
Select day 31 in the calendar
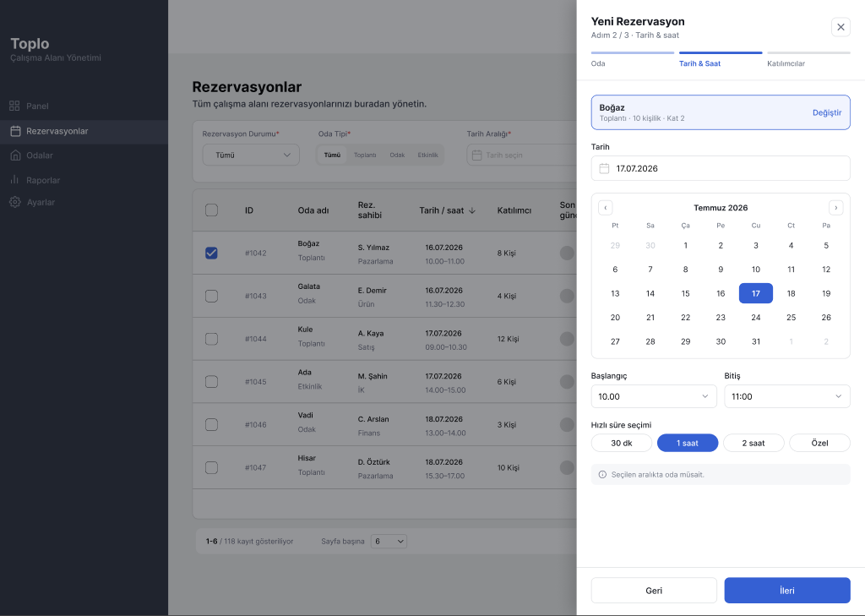(755, 341)
